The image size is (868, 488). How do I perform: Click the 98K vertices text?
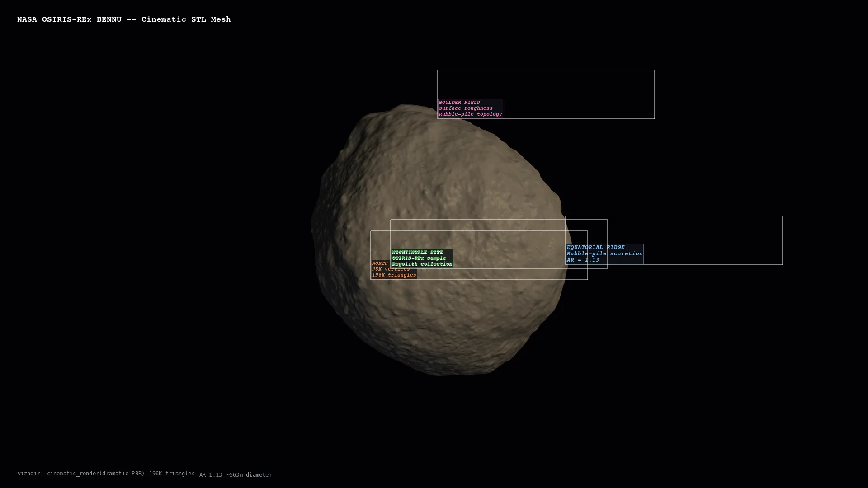pos(390,269)
